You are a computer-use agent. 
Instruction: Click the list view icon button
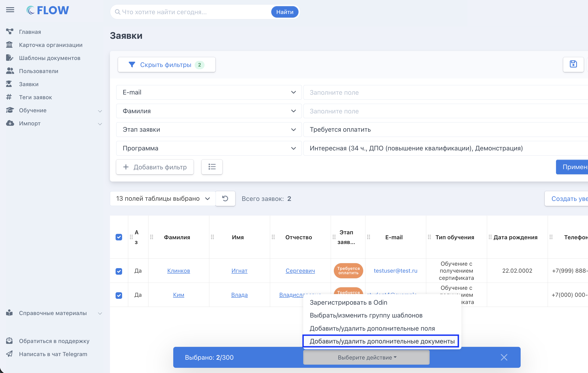(x=212, y=167)
